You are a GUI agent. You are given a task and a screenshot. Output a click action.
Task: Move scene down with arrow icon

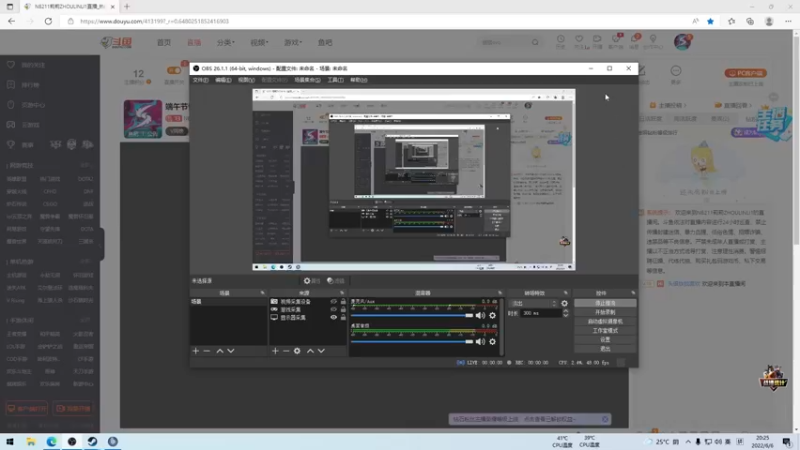click(x=231, y=351)
